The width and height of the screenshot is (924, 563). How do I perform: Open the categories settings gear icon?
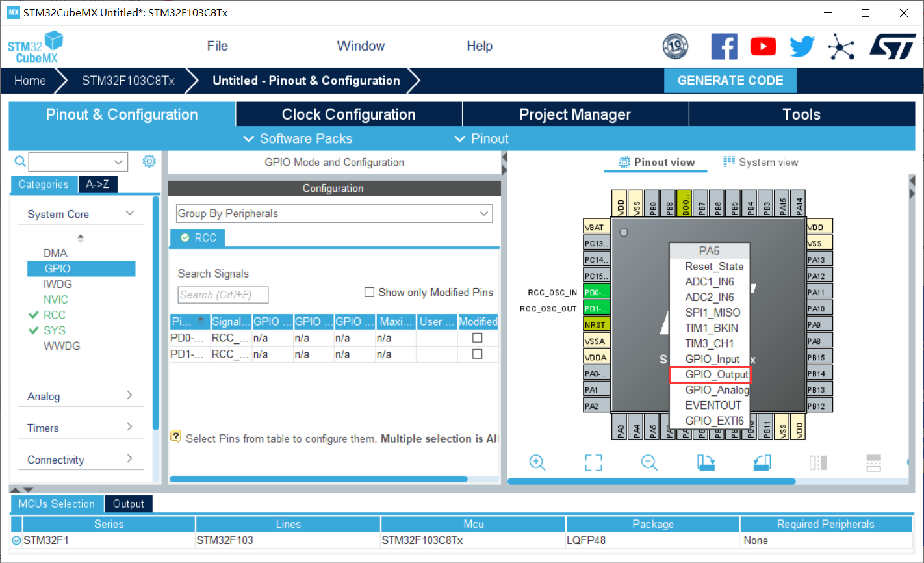(x=149, y=161)
